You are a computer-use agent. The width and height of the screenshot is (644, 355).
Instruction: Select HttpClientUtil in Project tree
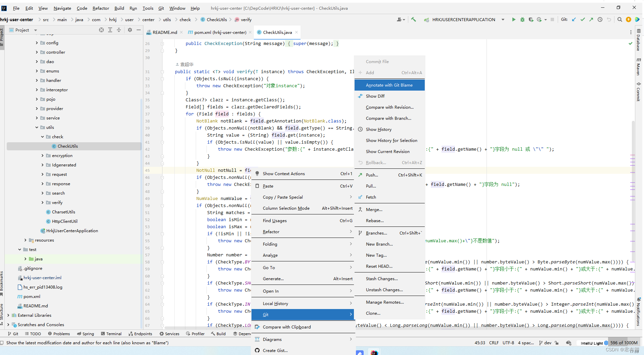[x=64, y=221]
